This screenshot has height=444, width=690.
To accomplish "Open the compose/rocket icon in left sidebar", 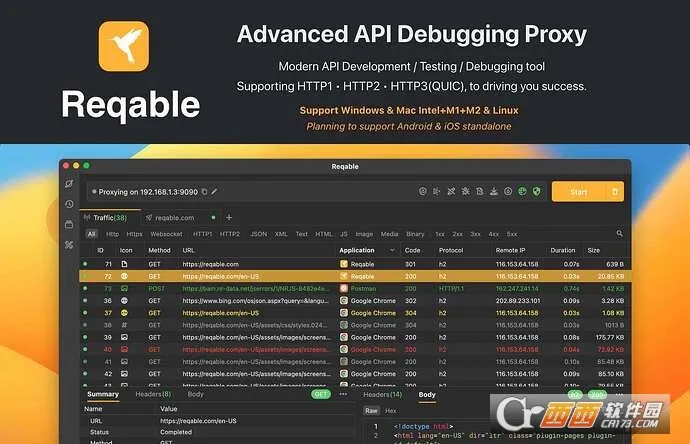I will click(x=69, y=183).
